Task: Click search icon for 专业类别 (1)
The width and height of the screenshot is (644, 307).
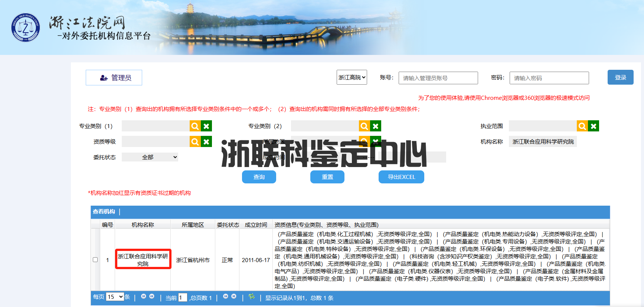Action: (195, 126)
